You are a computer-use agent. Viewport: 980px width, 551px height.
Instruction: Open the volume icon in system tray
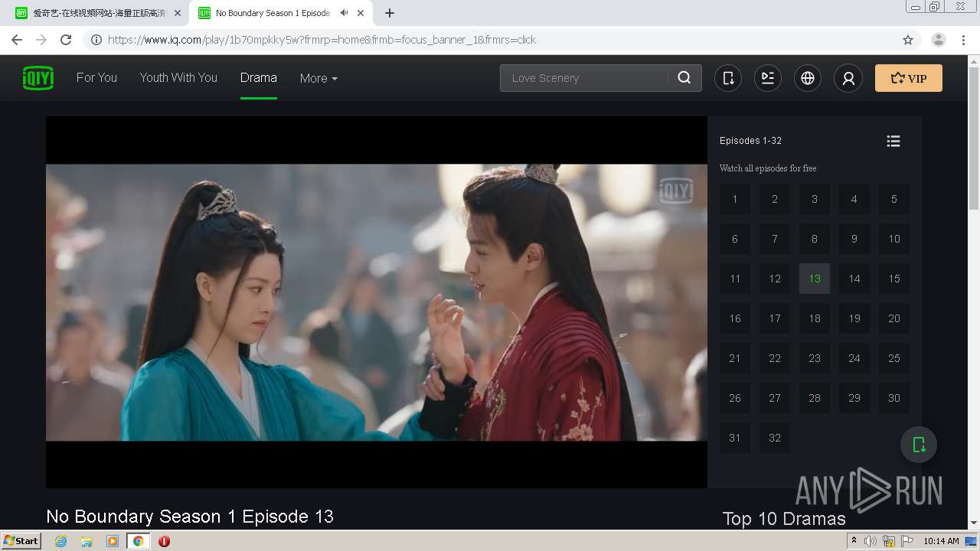[x=871, y=541]
